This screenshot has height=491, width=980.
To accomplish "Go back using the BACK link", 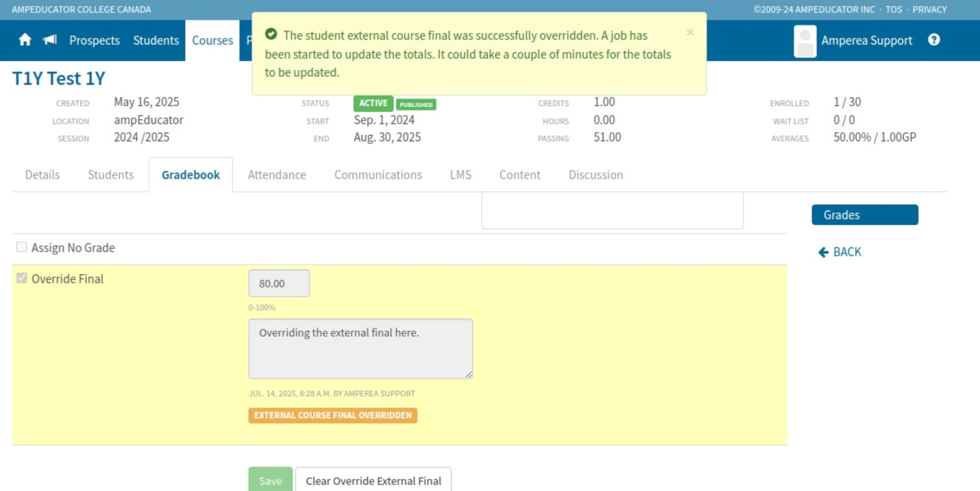I will click(x=840, y=252).
